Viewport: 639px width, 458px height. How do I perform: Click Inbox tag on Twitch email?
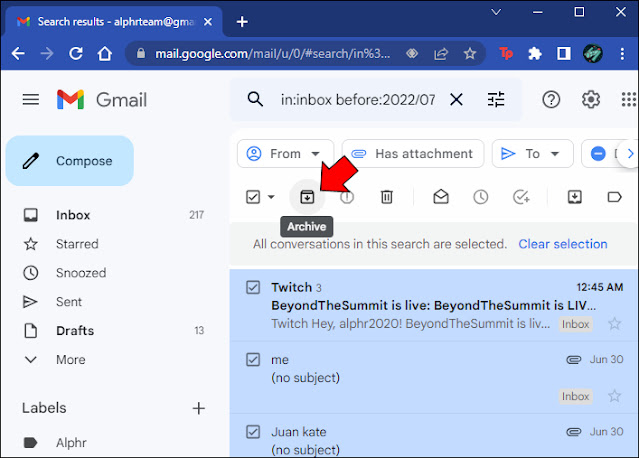click(575, 324)
